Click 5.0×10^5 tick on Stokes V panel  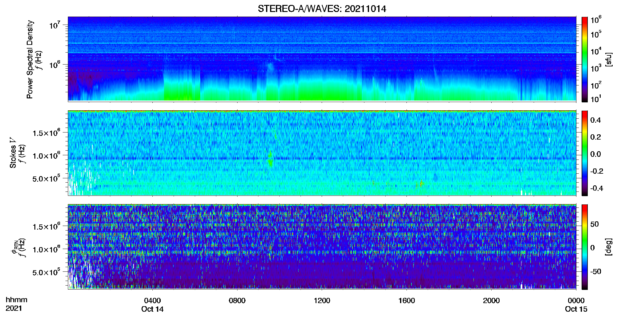pos(46,178)
